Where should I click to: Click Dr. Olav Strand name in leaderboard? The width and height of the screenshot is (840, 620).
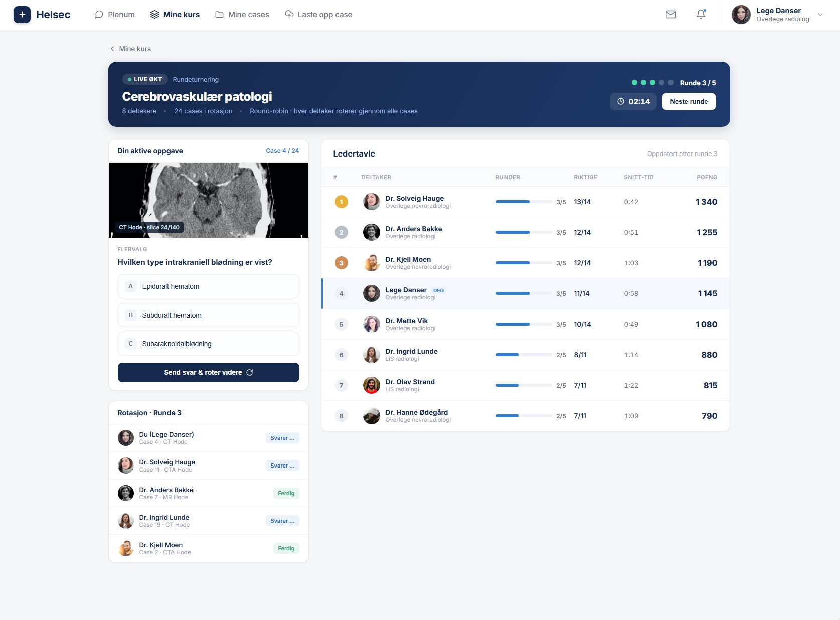point(410,382)
